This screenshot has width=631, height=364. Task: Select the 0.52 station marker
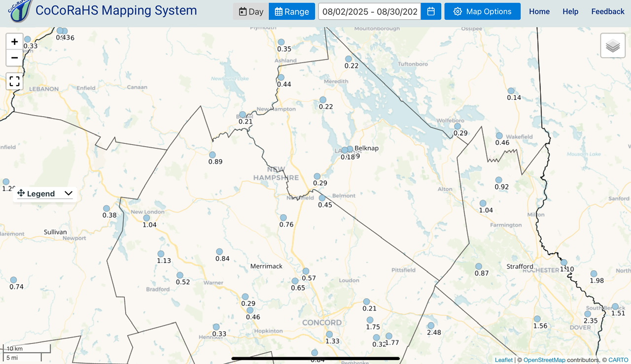tap(180, 275)
